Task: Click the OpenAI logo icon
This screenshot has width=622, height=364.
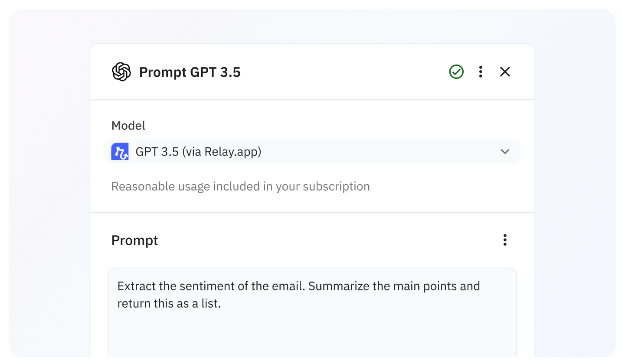Action: tap(121, 72)
